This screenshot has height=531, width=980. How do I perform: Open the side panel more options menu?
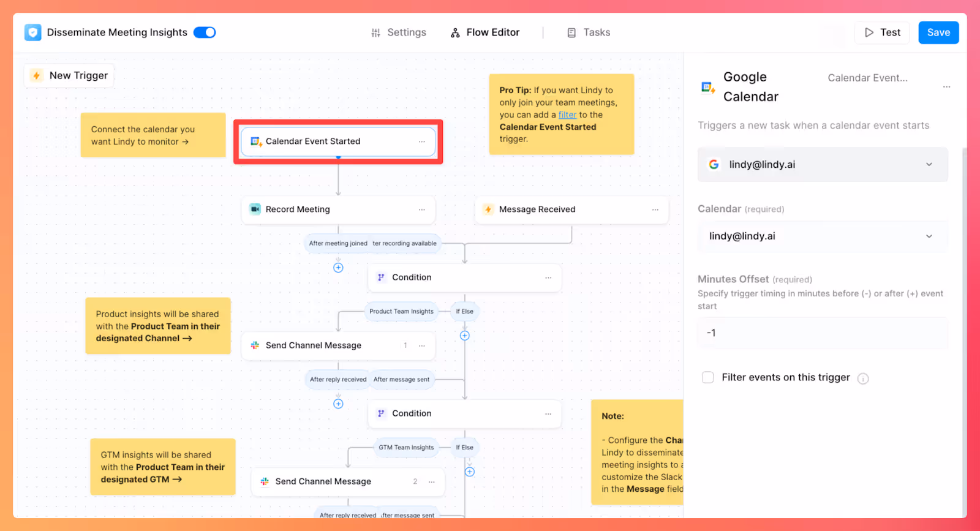pyautogui.click(x=947, y=87)
